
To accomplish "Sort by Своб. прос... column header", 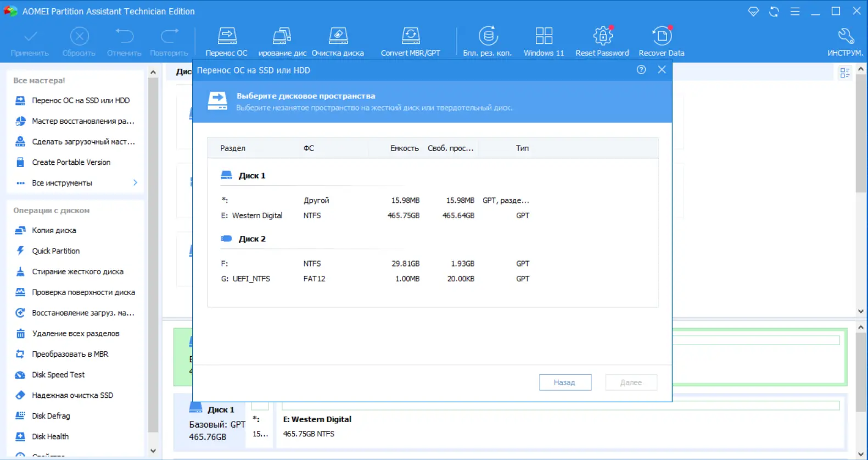I will click(450, 148).
